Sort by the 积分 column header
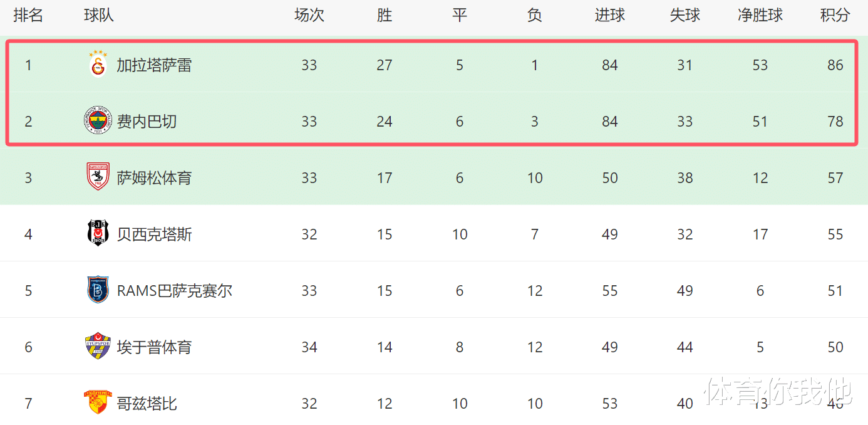868x425 pixels. click(x=835, y=16)
